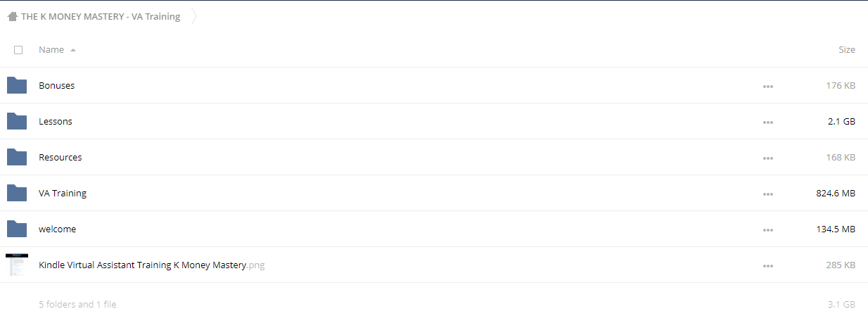This screenshot has width=868, height=328.
Task: Tick the select-all checkbox in header
Action: pyautogui.click(x=18, y=50)
